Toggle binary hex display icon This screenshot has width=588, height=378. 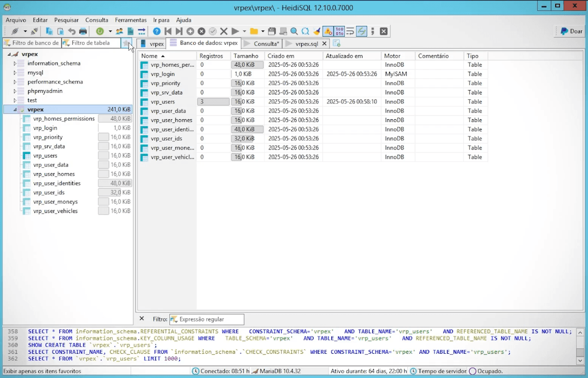(x=339, y=31)
